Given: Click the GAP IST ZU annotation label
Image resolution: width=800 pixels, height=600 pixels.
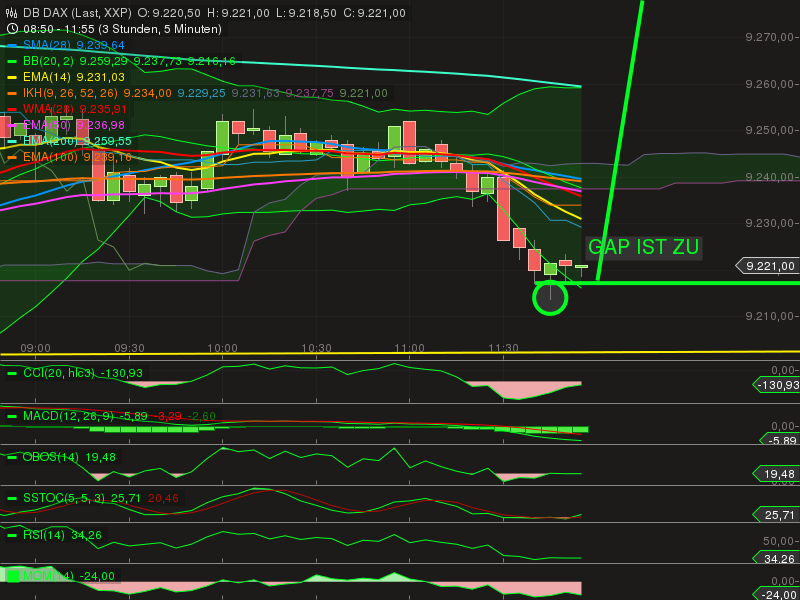Looking at the screenshot, I should tap(643, 247).
